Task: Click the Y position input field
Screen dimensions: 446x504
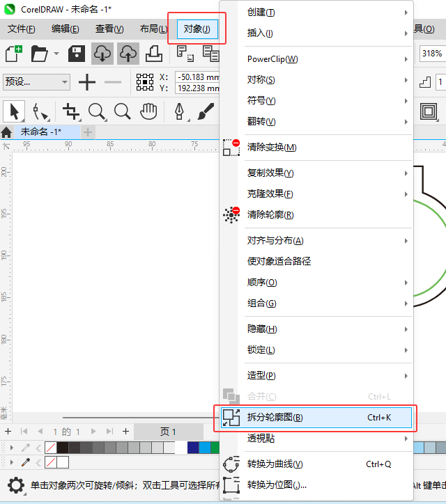Action: tap(198, 88)
